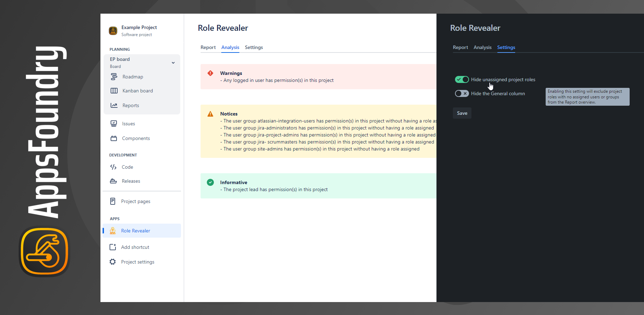
Task: Click the Project pages document icon
Action: (113, 201)
